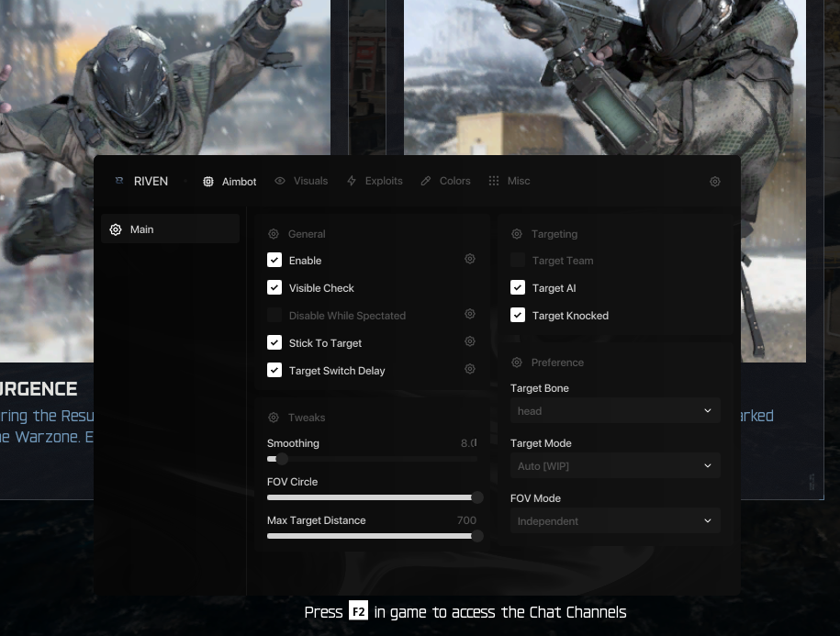Open the gear options beside Enable

[x=470, y=259]
